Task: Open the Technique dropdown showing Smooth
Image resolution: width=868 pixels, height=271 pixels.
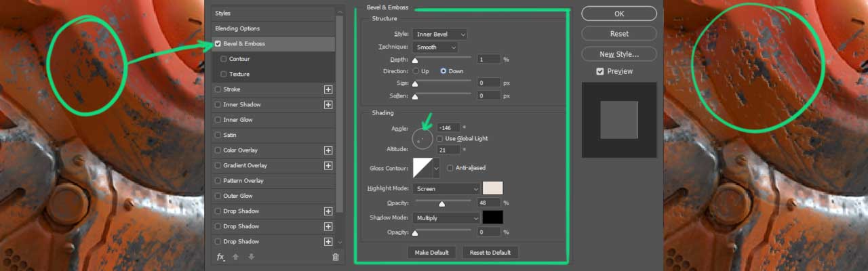Action: coord(435,47)
